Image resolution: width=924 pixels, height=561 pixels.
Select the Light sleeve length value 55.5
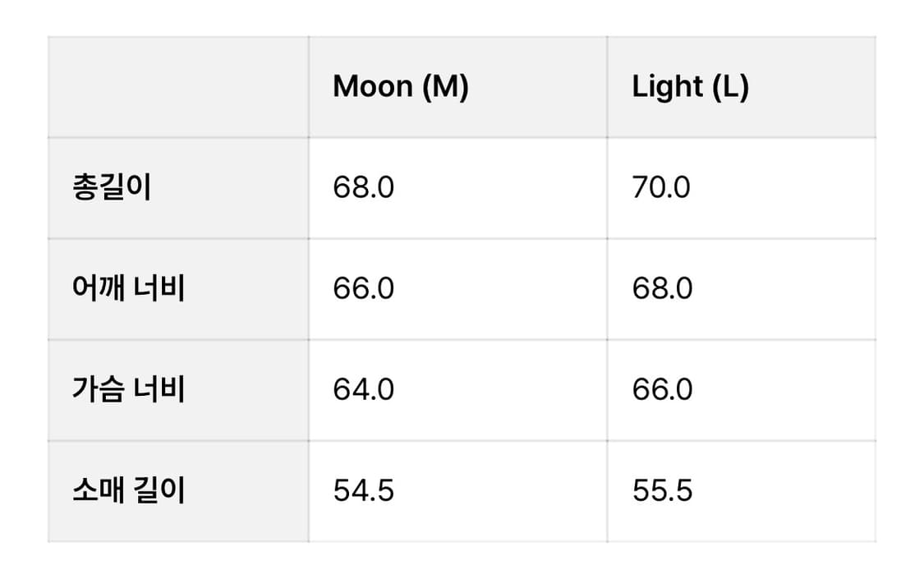(662, 491)
